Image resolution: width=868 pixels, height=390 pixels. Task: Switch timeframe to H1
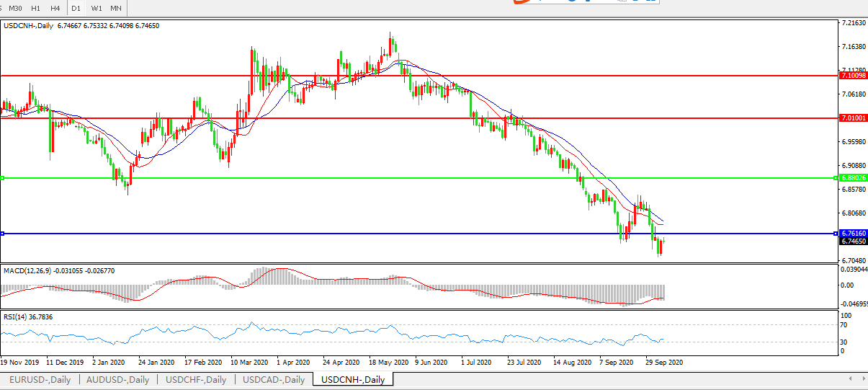(35, 8)
